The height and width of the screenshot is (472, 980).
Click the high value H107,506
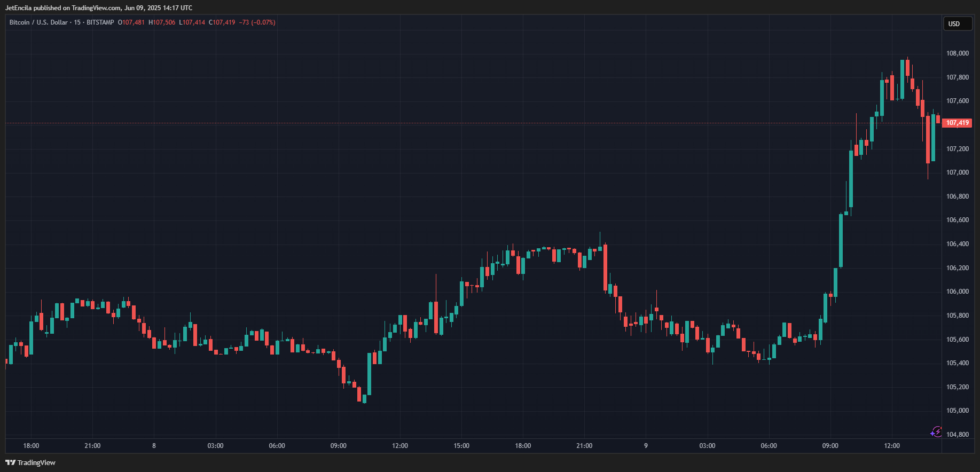click(x=162, y=22)
